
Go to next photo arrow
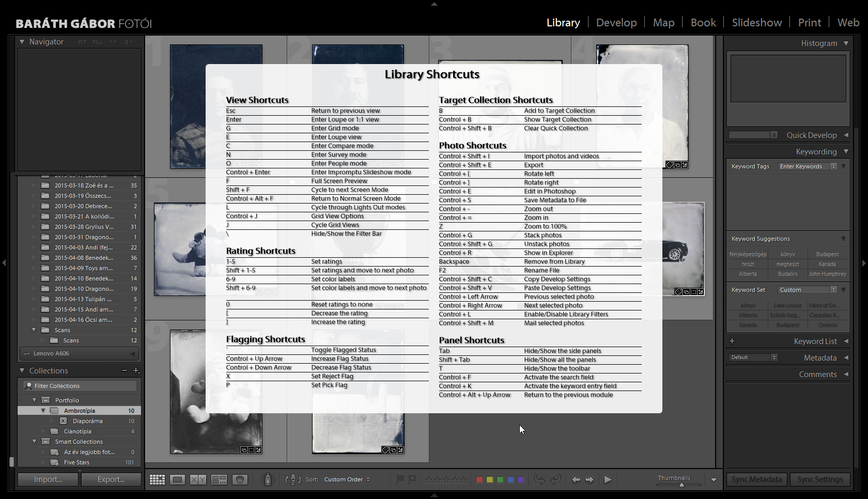[590, 479]
